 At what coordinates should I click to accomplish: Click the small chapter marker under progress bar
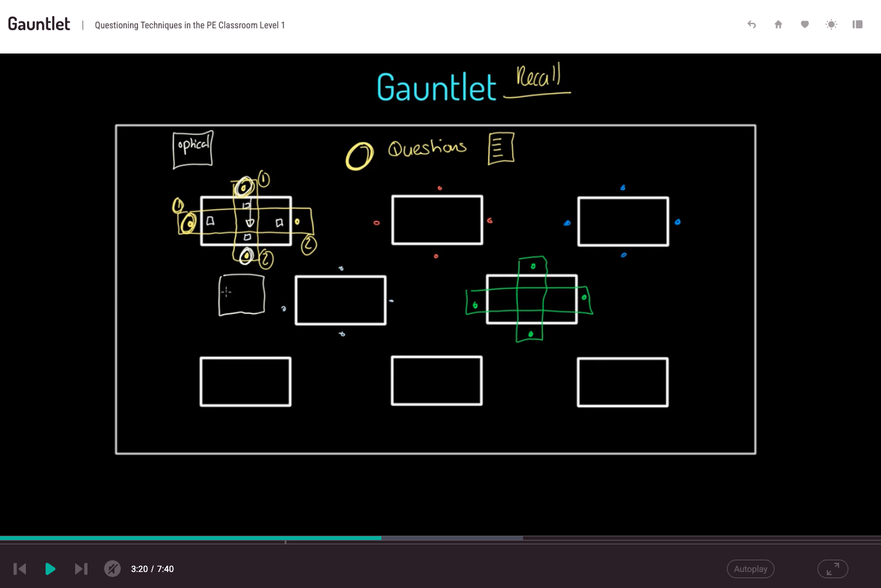tap(285, 542)
